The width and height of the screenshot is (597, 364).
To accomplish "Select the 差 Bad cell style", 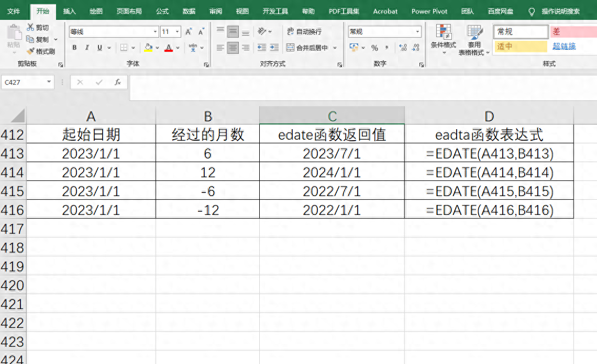I will point(573,31).
